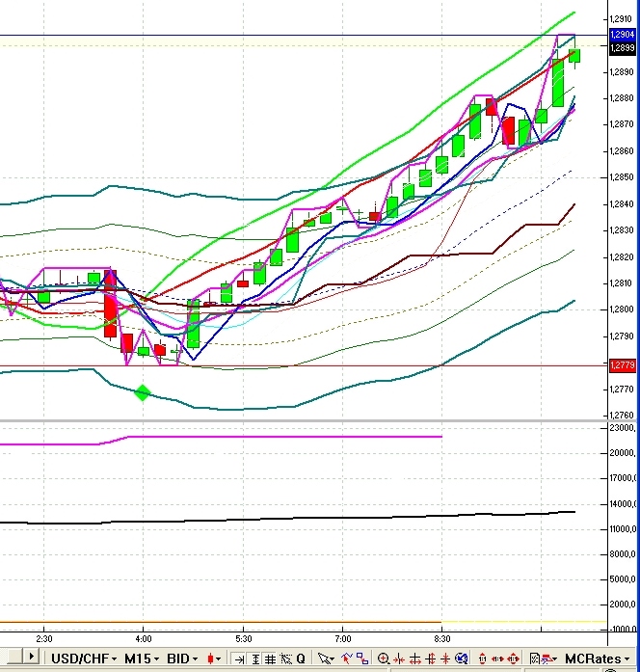Click the vertical 1:1 scale icon

(x=482, y=659)
